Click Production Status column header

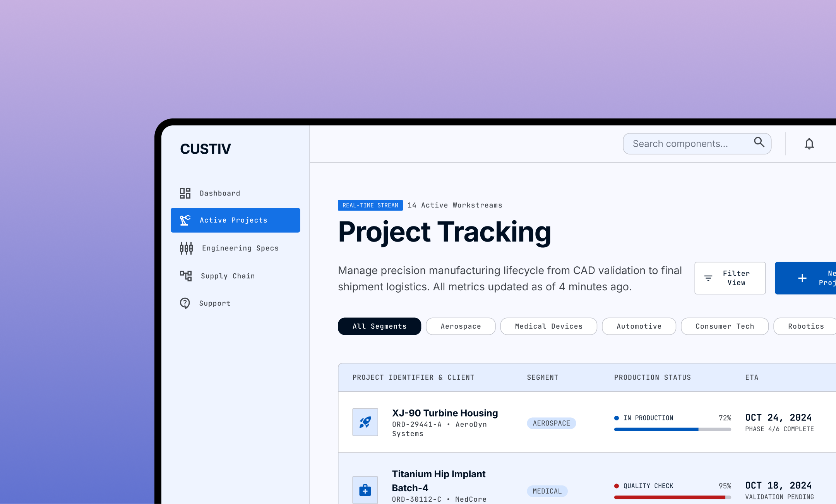(653, 377)
